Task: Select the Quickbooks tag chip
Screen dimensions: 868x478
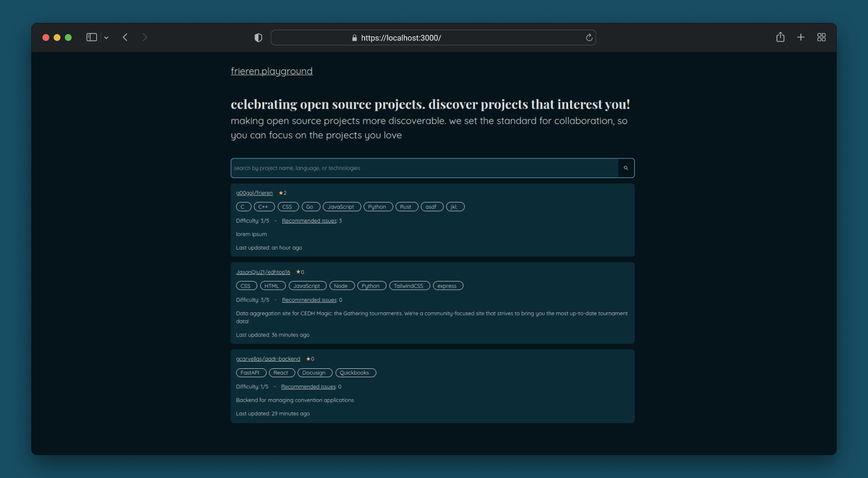Action: (355, 373)
